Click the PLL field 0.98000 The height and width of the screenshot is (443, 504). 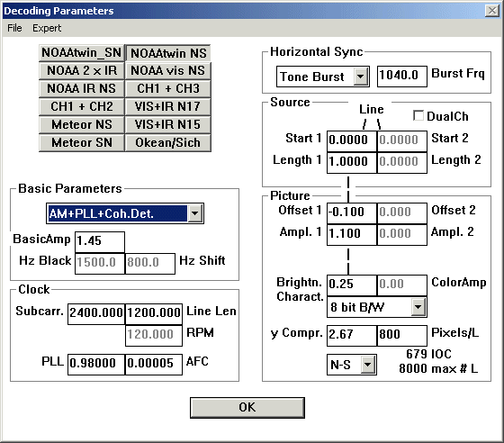click(96, 365)
